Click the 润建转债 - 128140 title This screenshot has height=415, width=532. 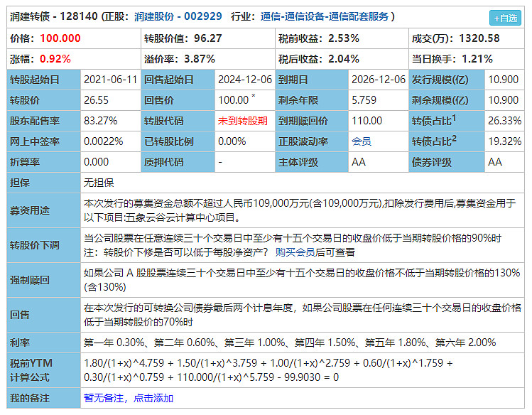click(x=54, y=16)
